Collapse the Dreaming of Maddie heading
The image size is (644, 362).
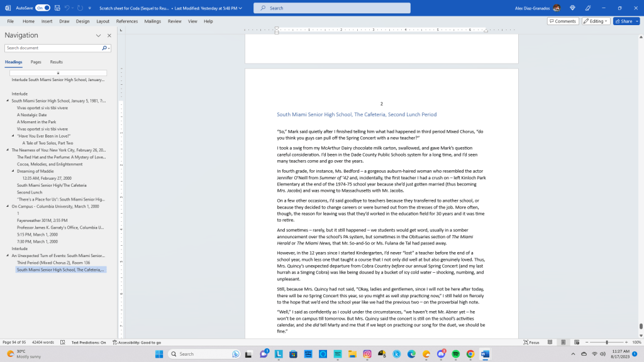(x=13, y=171)
